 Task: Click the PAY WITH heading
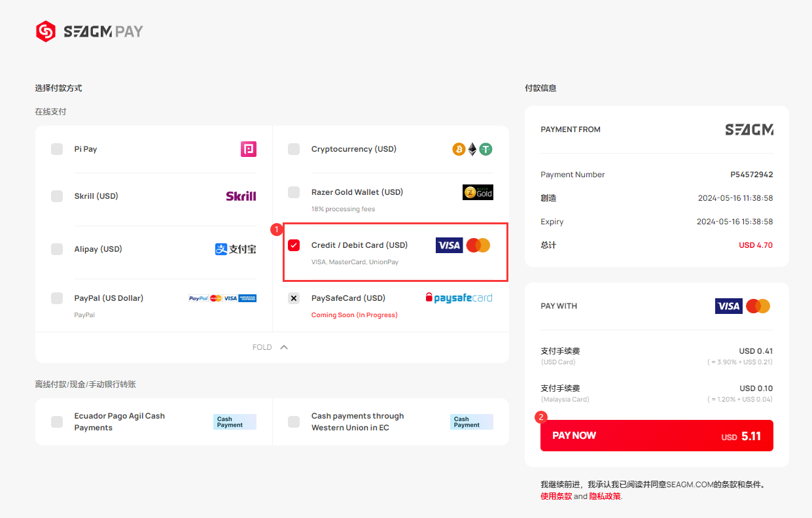(x=559, y=306)
